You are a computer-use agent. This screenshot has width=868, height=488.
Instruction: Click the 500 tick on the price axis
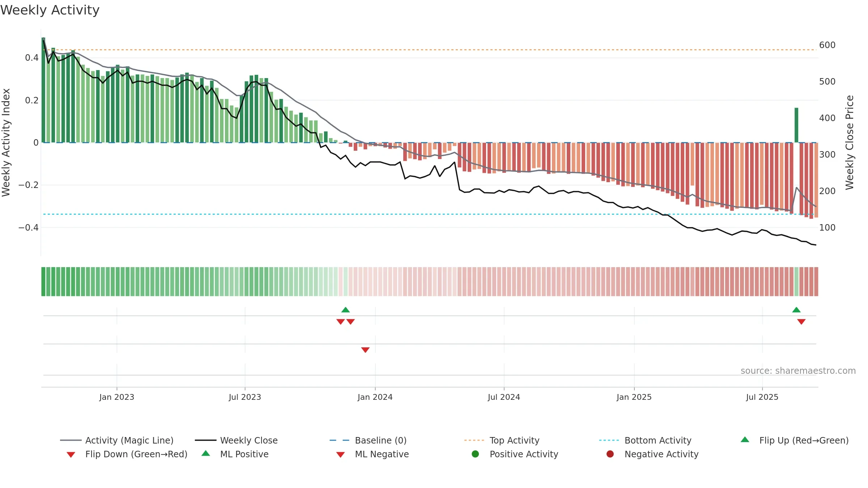tap(827, 82)
